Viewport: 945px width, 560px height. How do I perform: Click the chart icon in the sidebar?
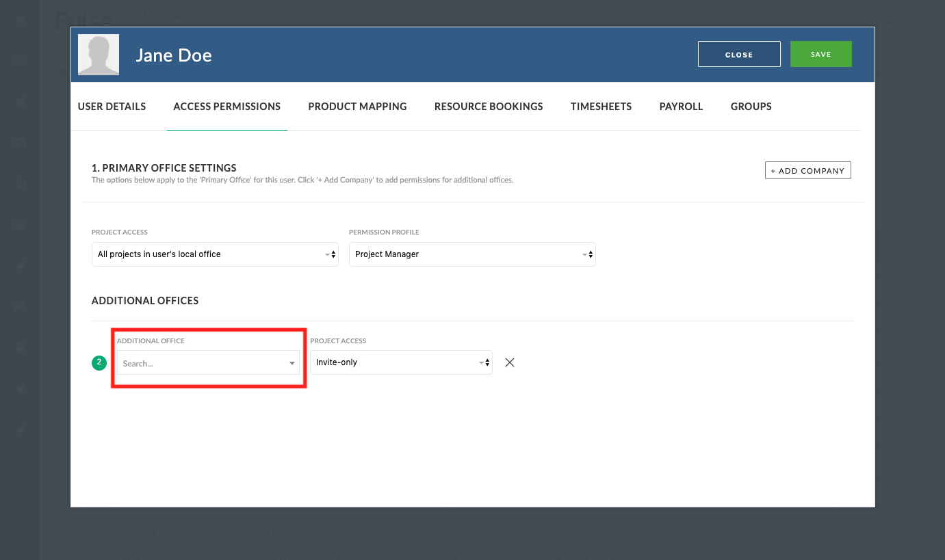tap(21, 306)
